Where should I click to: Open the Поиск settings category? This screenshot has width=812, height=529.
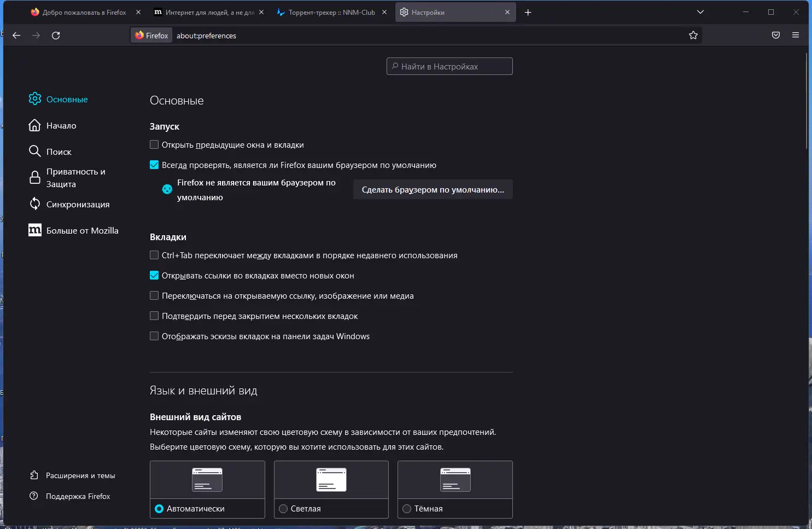tap(59, 152)
